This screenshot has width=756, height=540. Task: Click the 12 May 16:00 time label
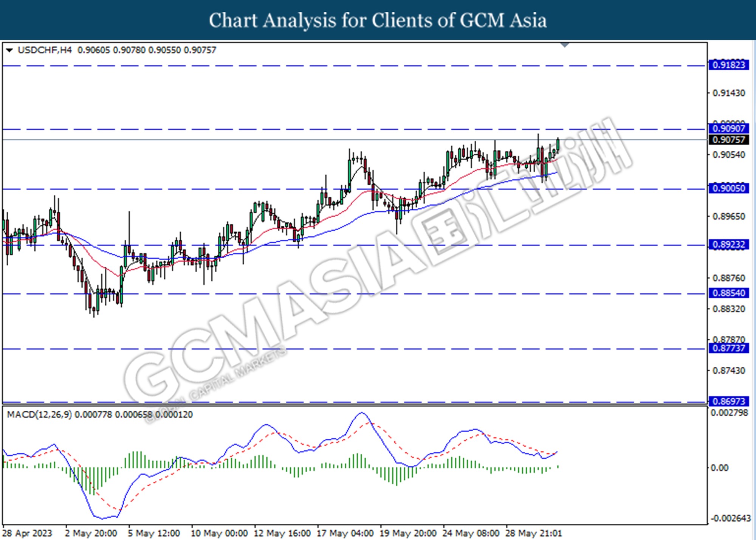[282, 533]
